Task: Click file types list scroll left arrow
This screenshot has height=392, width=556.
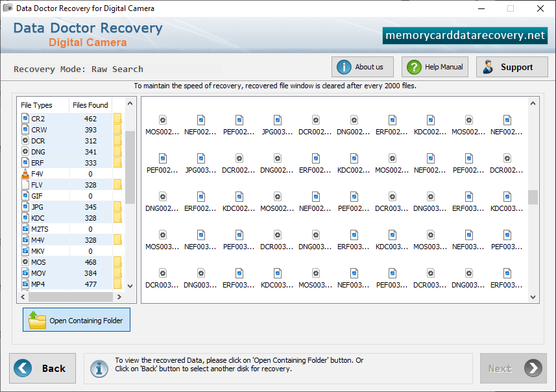Action: (23, 297)
